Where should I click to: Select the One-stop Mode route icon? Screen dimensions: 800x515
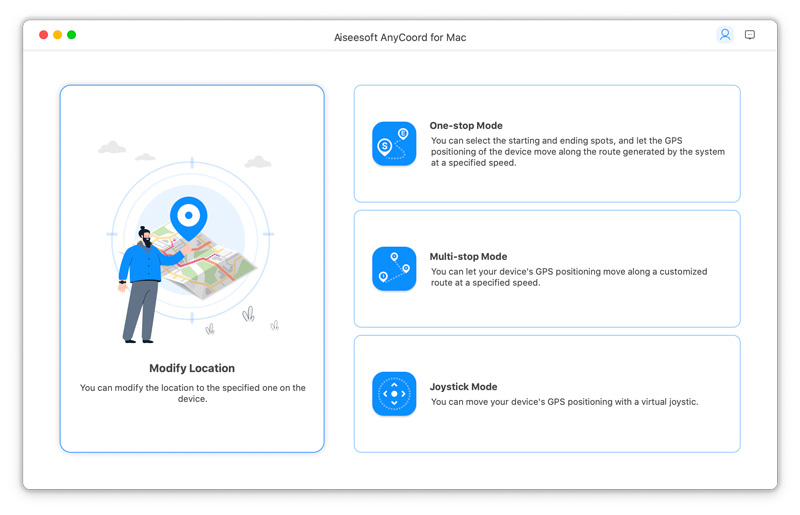click(394, 144)
